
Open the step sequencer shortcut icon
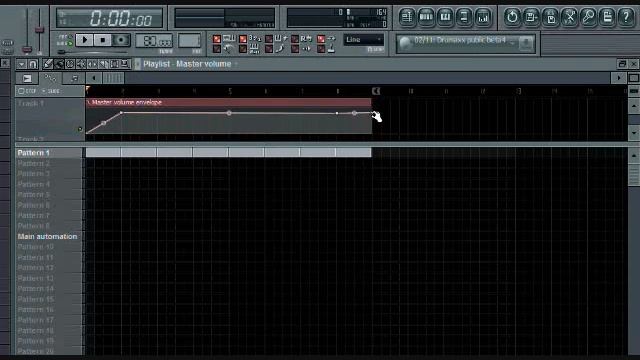(426, 17)
